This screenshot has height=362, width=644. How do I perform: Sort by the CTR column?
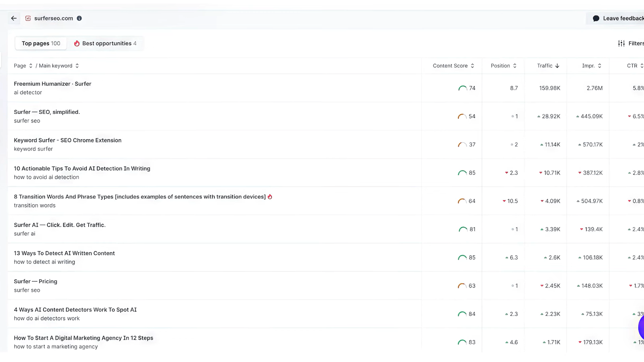tap(635, 66)
